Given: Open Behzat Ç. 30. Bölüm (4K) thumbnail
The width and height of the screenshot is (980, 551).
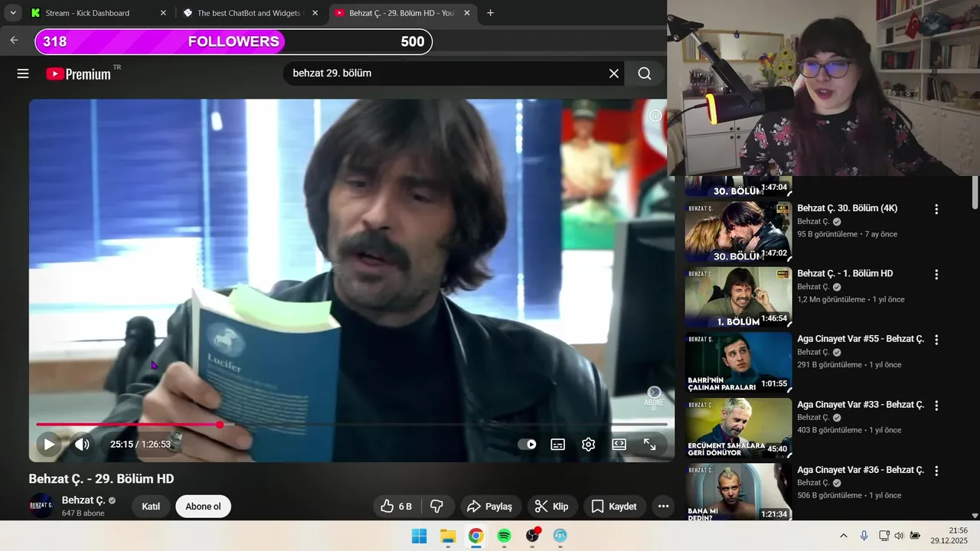Looking at the screenshot, I should tap(738, 232).
